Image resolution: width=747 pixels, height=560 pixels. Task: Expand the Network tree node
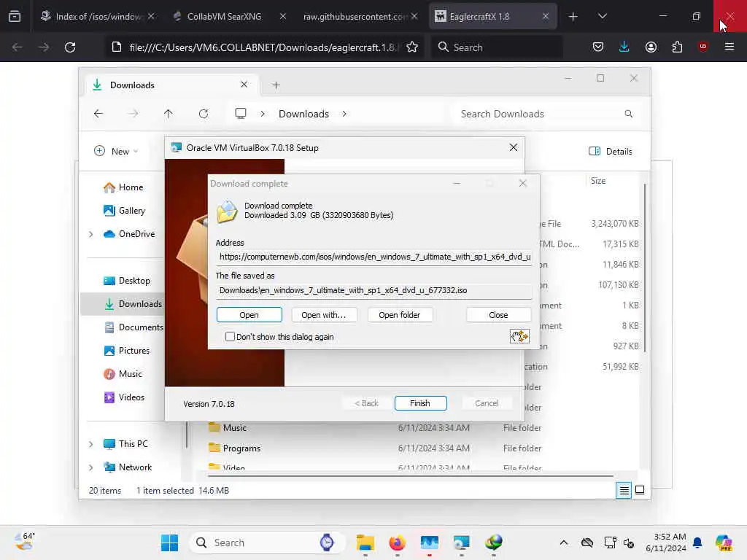91,467
